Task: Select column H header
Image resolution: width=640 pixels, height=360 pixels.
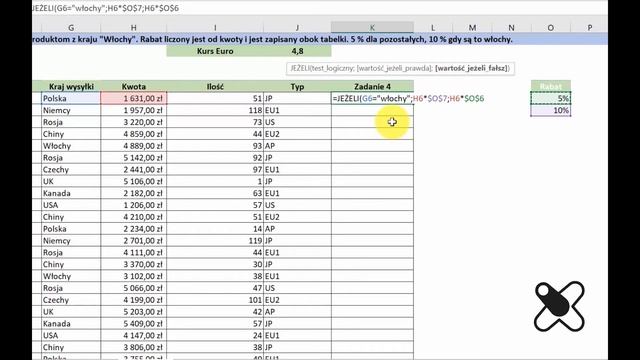Action: (x=133, y=28)
